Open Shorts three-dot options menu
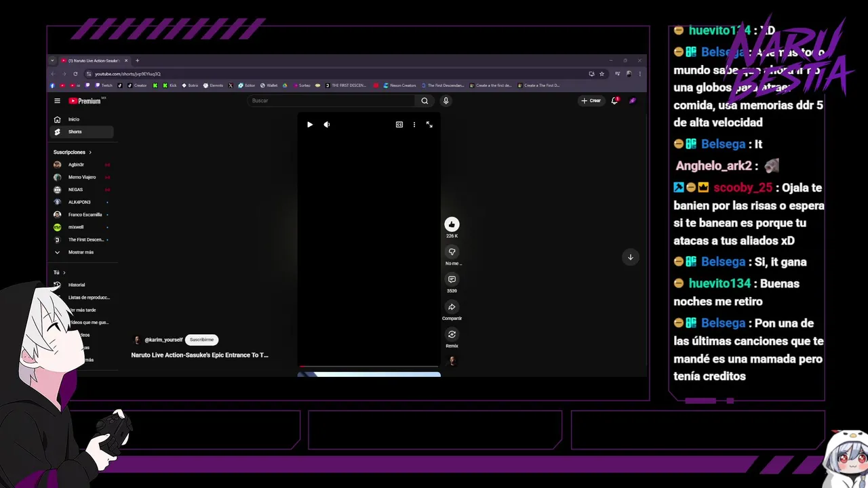 [414, 125]
